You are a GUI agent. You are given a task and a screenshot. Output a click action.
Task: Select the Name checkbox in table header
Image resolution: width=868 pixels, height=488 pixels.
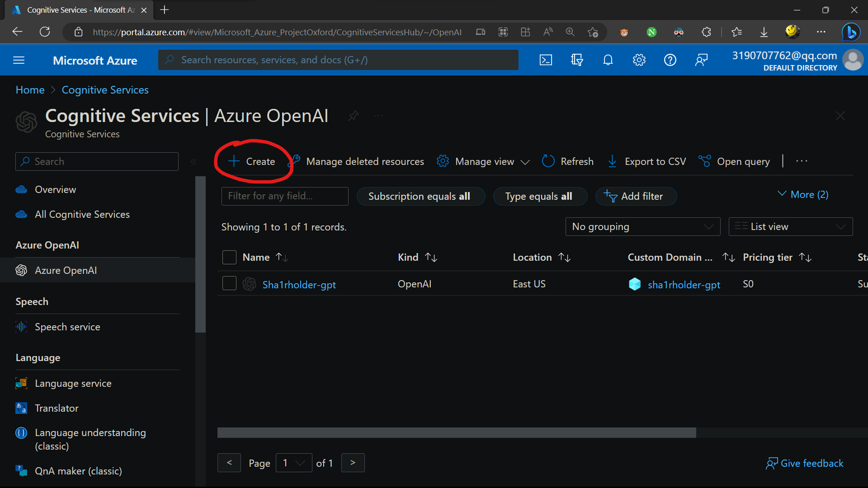click(x=229, y=257)
